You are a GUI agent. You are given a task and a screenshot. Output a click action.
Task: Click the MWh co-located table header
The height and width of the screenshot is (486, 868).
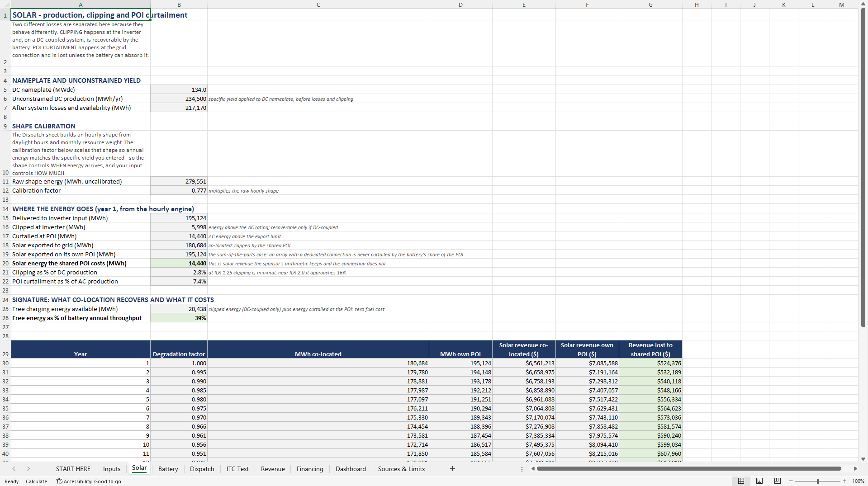[x=318, y=349]
